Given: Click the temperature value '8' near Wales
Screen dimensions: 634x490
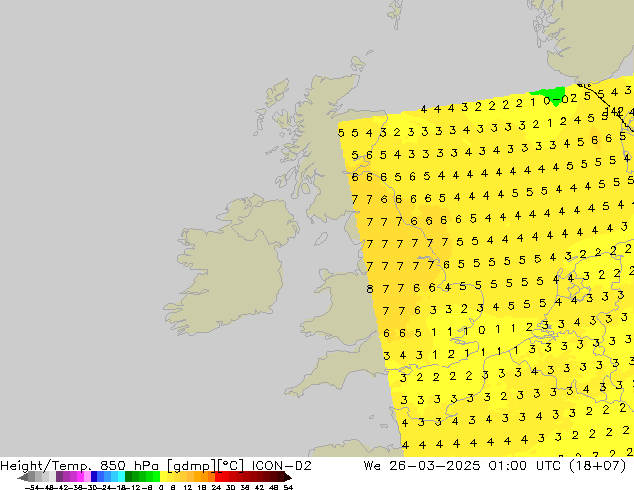Looking at the screenshot, I should click(x=370, y=289).
